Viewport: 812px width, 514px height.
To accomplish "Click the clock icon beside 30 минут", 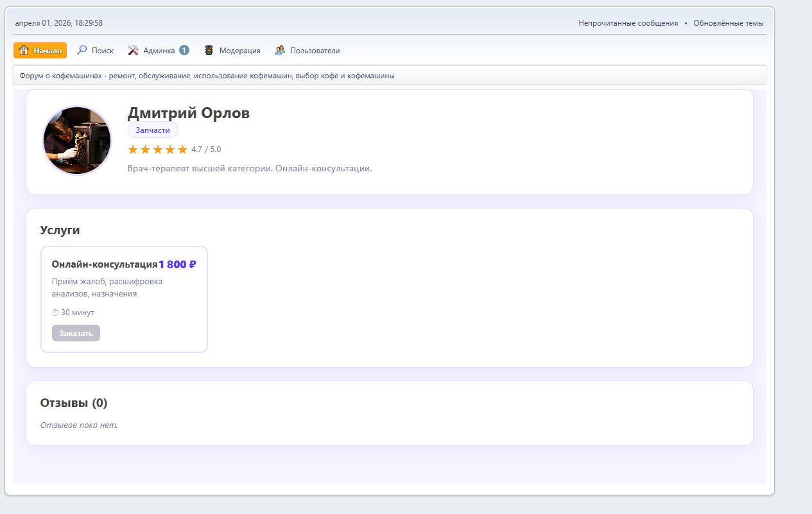I will click(55, 313).
